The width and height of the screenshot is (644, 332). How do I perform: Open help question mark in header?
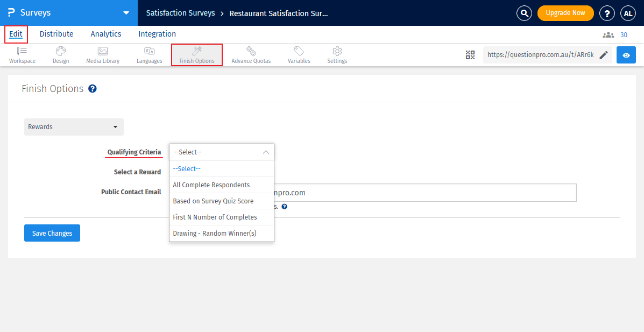click(x=607, y=13)
